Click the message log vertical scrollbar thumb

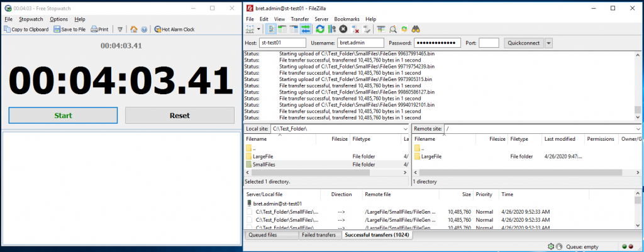(638, 109)
